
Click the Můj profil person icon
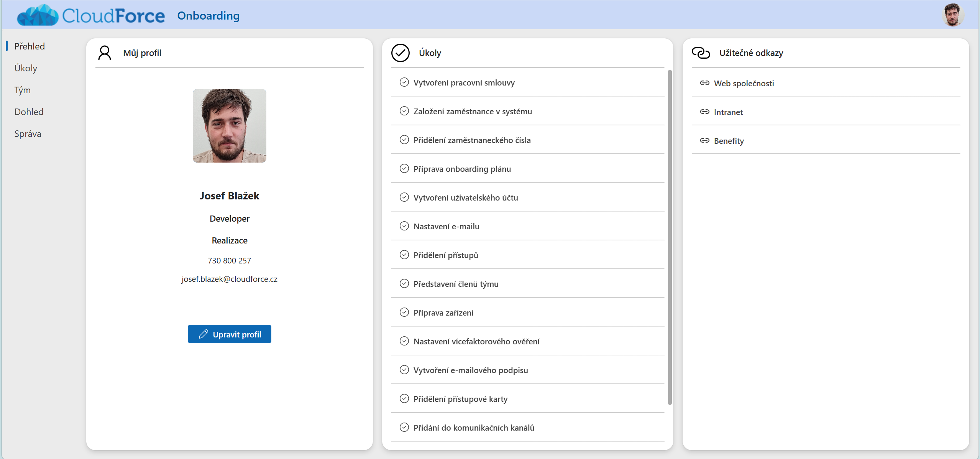(104, 53)
